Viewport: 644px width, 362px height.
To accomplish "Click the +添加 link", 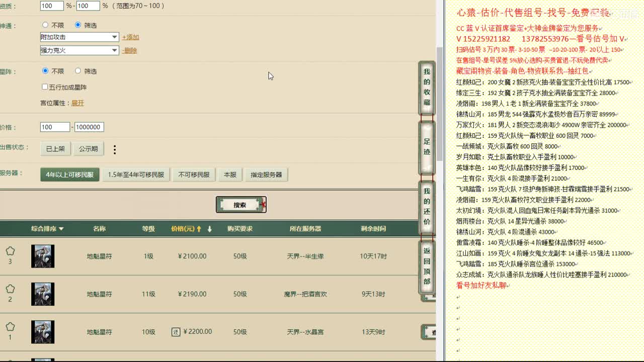I will [x=131, y=37].
